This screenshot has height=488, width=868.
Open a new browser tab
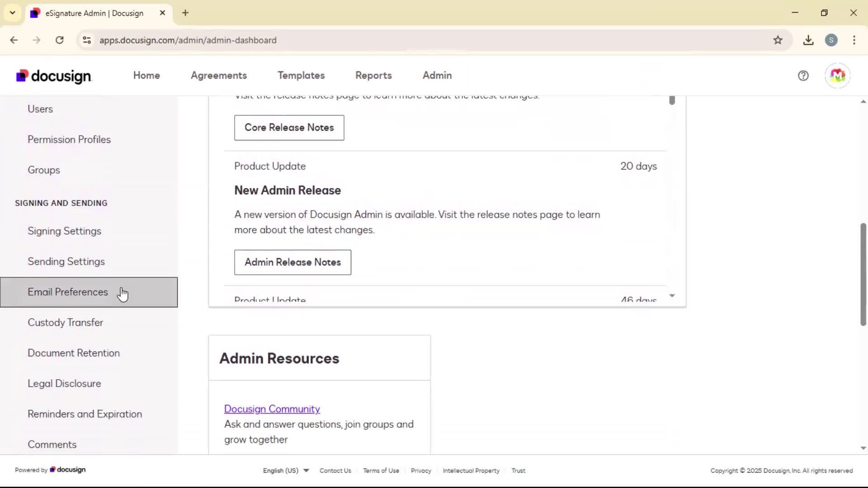(185, 13)
